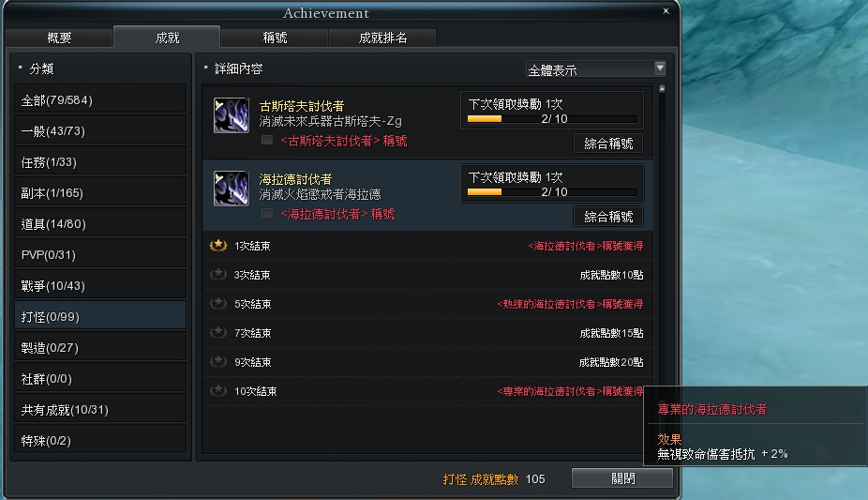
Task: Collapse the 海拉德討伐者 achievement row
Action: [x=427, y=195]
